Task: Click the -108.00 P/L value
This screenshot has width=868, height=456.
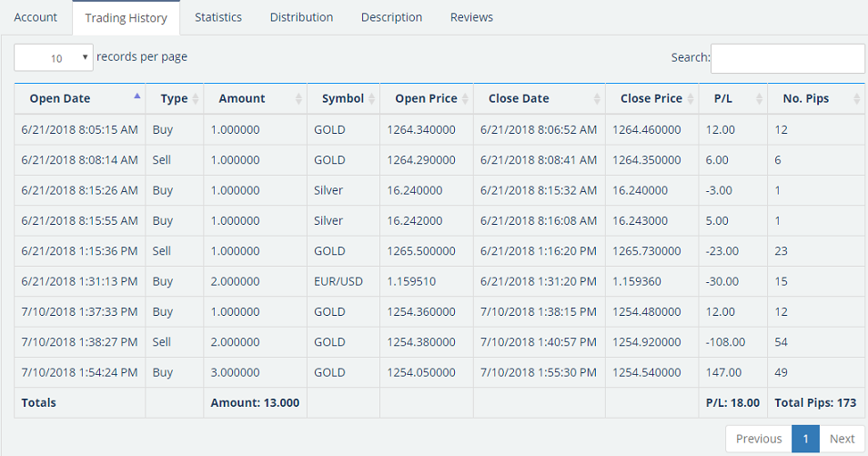Action: pyautogui.click(x=725, y=342)
